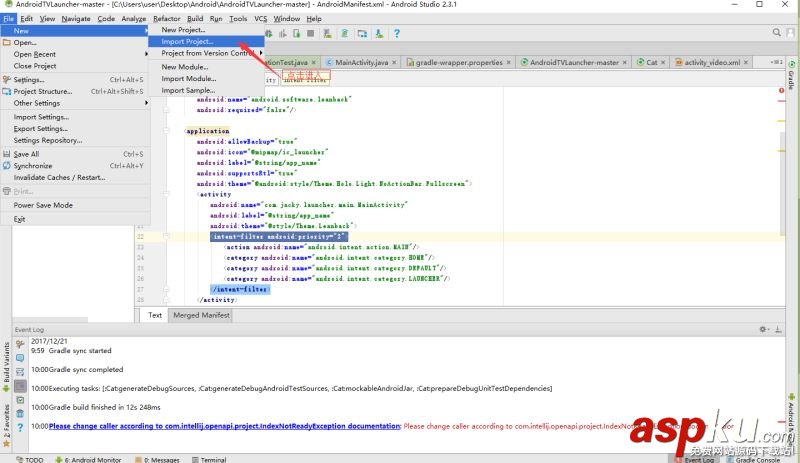Open the VCS menu

pyautogui.click(x=261, y=18)
